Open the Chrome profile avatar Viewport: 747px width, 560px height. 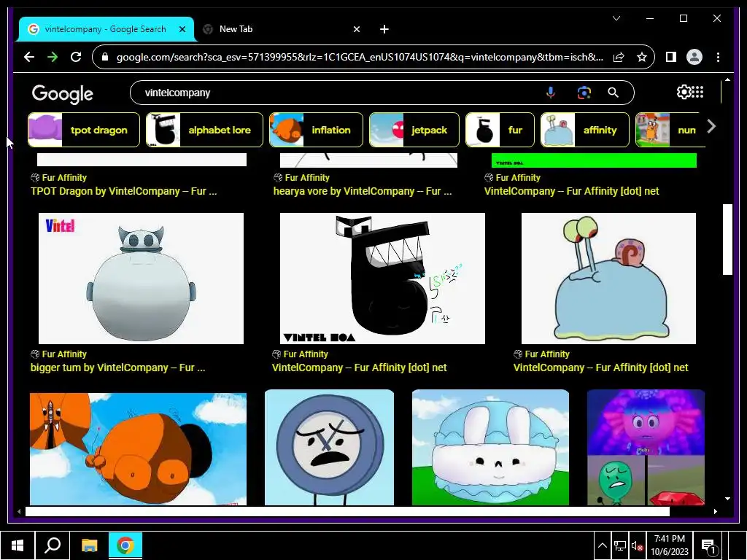click(694, 57)
